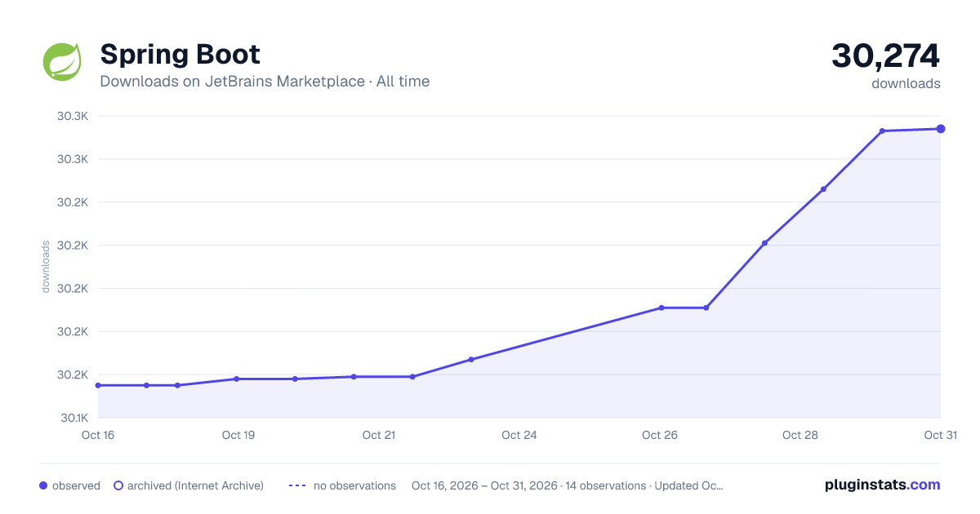Click the "archived (Internet Archive)" legend label
This screenshot has width=980, height=514.
pos(195,485)
